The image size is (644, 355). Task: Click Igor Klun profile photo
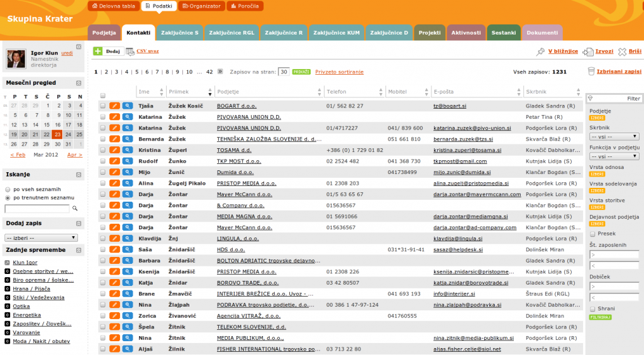coord(16,58)
